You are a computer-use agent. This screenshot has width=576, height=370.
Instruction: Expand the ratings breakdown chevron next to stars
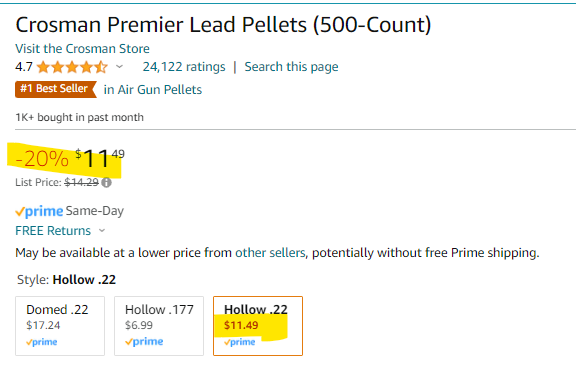pyautogui.click(x=119, y=67)
